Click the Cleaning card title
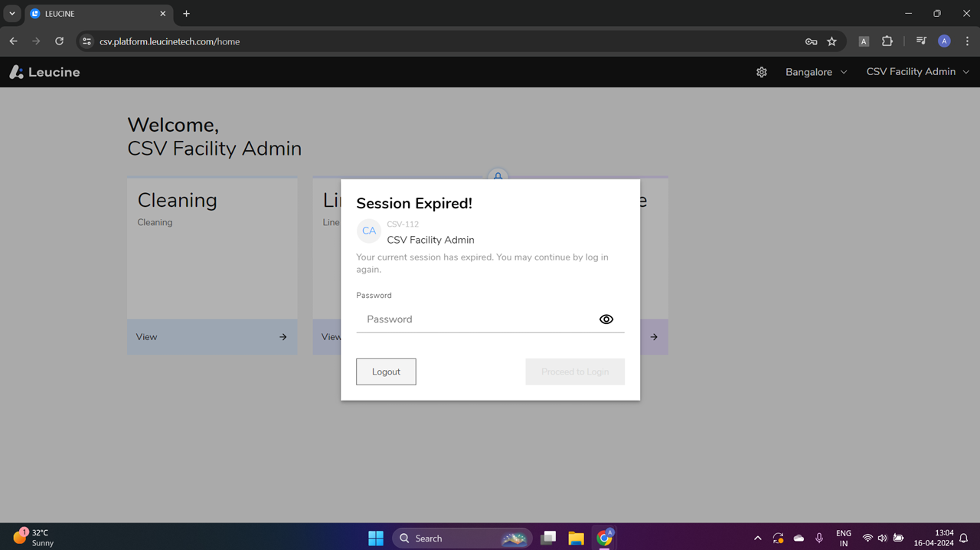The width and height of the screenshot is (980, 550). tap(177, 200)
